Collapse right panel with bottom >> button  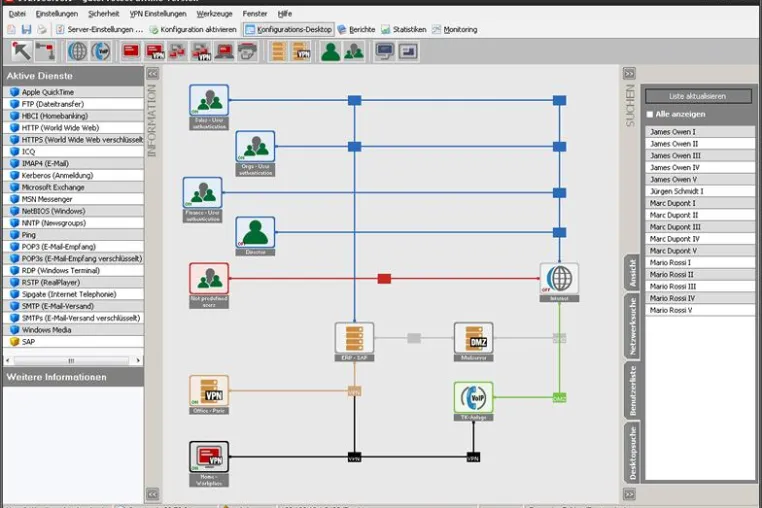(x=629, y=494)
